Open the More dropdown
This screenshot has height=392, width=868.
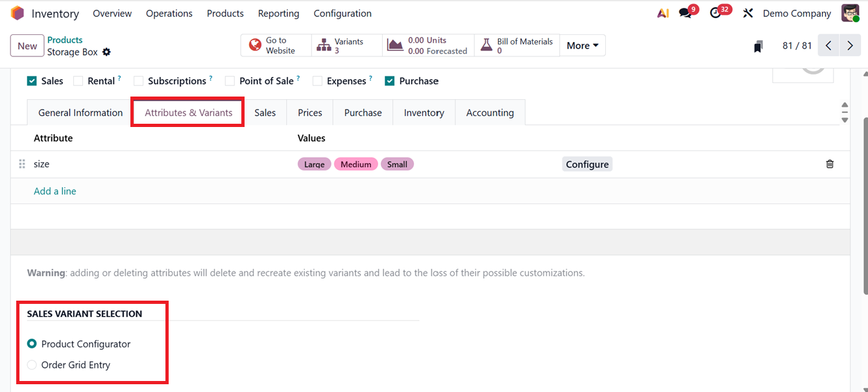[x=581, y=45]
